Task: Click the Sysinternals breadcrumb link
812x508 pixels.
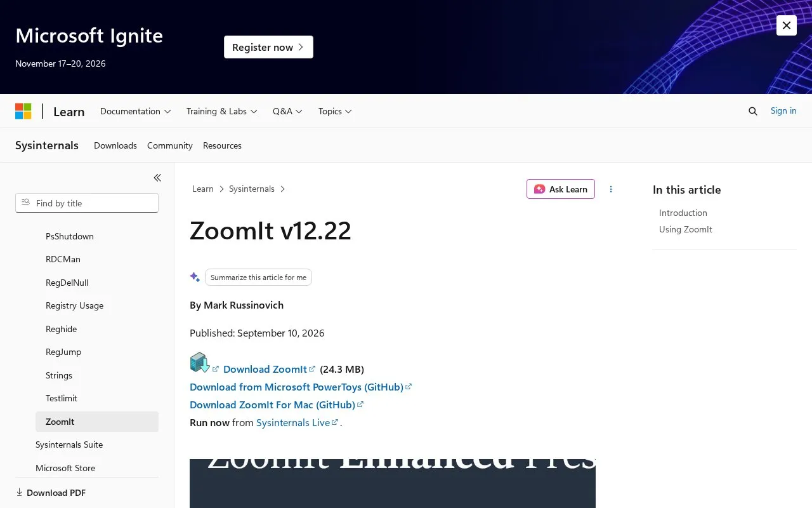Action: (x=252, y=189)
